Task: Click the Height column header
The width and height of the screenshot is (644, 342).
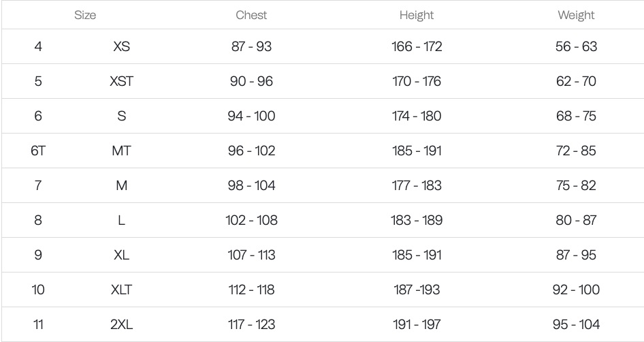Action: [417, 14]
